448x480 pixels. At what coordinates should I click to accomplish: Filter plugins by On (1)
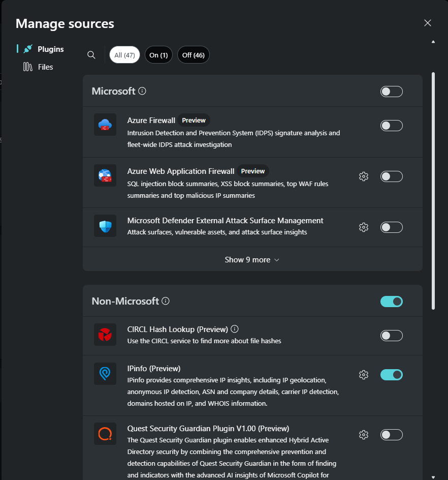(158, 55)
